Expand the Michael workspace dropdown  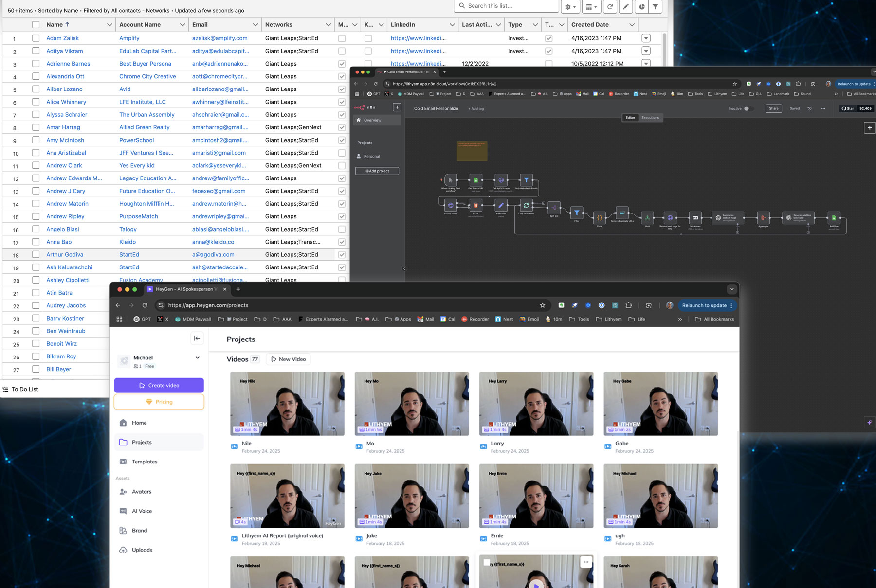198,357
